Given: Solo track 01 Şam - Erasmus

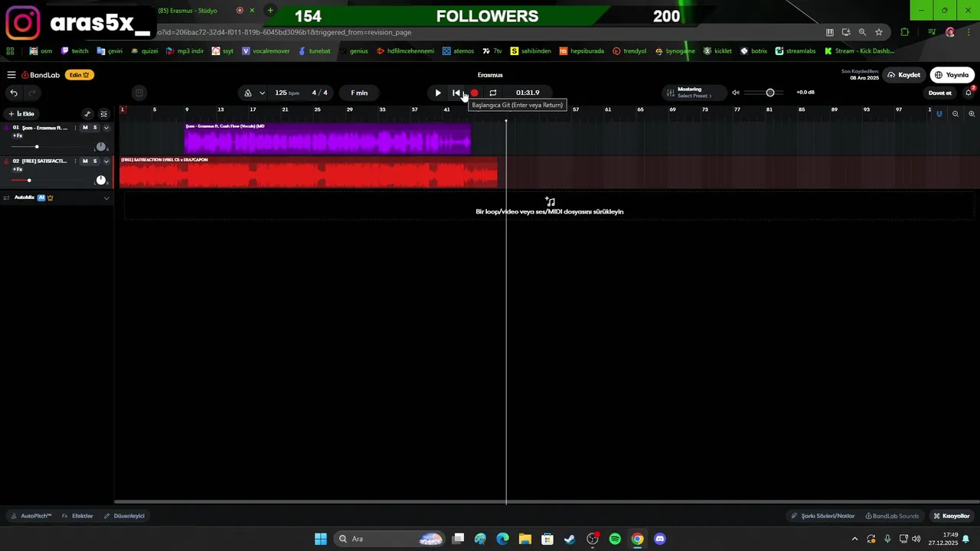Looking at the screenshot, I should pyautogui.click(x=95, y=128).
